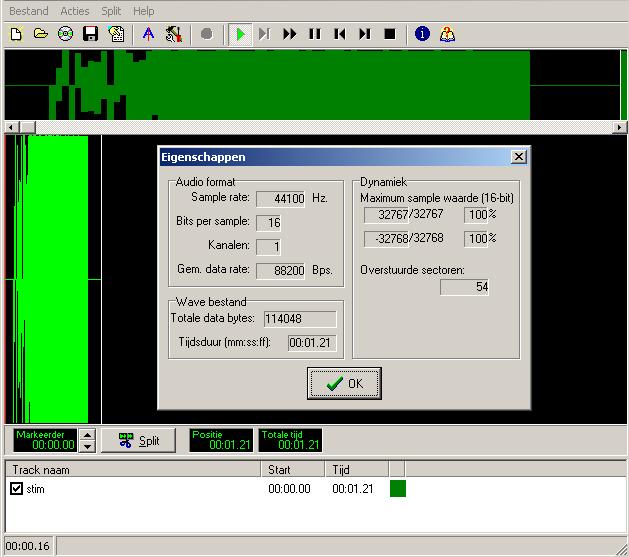Click the Kanalen value field
629x557 pixels.
[x=268, y=246]
